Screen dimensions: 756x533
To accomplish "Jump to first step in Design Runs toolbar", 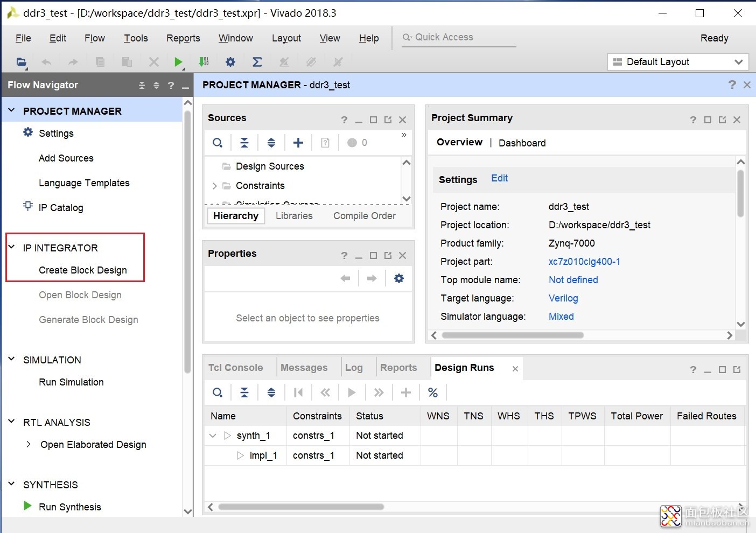I will point(298,392).
